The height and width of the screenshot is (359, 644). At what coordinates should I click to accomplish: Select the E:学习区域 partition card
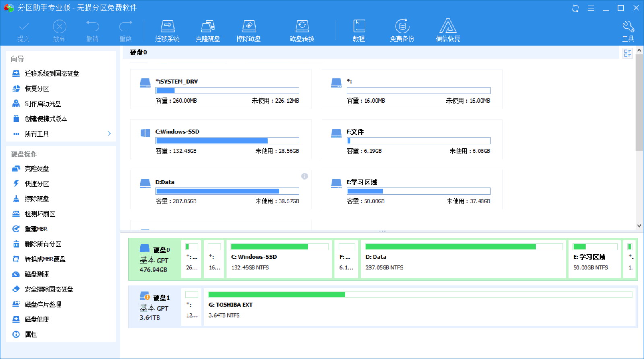[412, 189]
